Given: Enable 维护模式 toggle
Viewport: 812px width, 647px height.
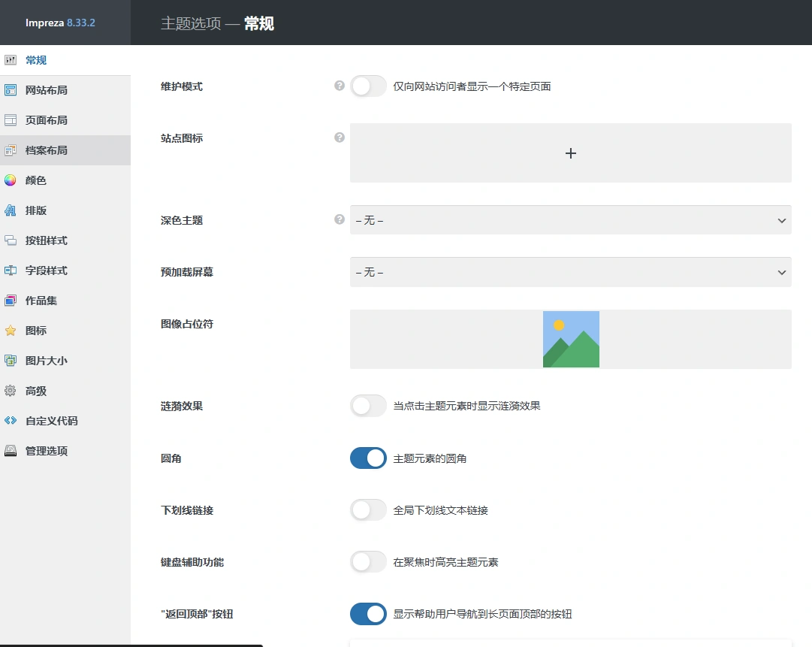Looking at the screenshot, I should pos(367,86).
